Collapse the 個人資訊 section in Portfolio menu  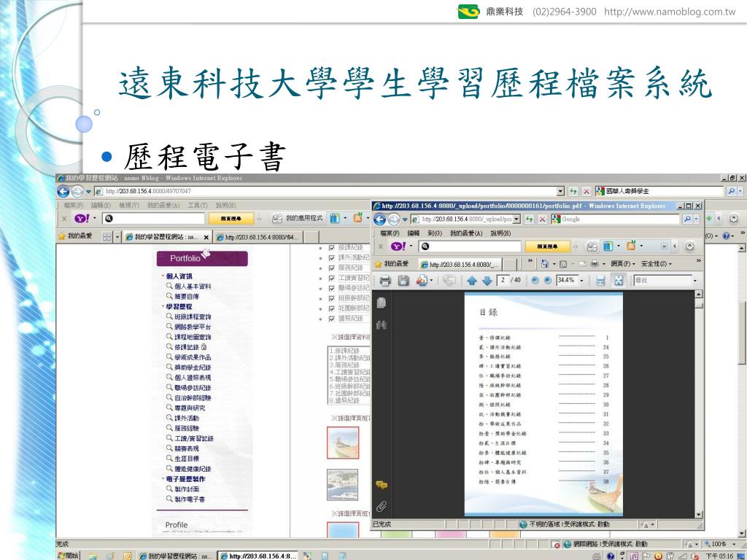coord(163,276)
